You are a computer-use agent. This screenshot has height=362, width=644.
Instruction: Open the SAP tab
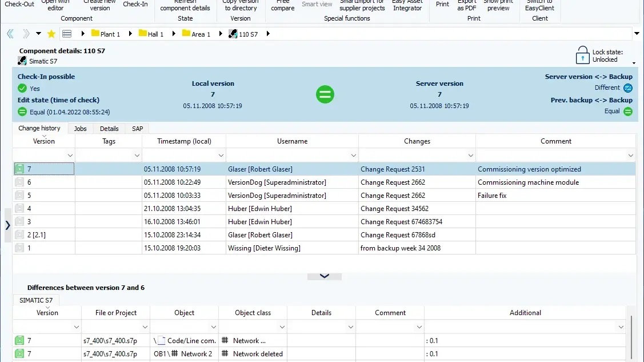[x=137, y=129]
